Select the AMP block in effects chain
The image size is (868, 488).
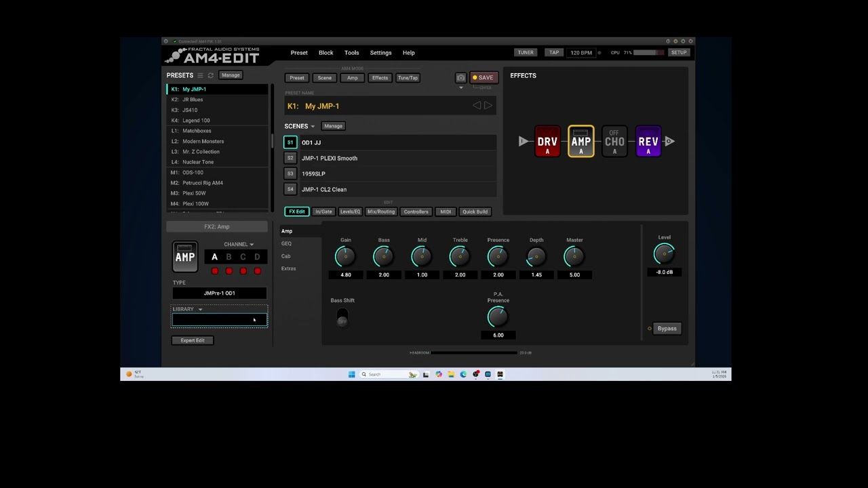pos(581,142)
